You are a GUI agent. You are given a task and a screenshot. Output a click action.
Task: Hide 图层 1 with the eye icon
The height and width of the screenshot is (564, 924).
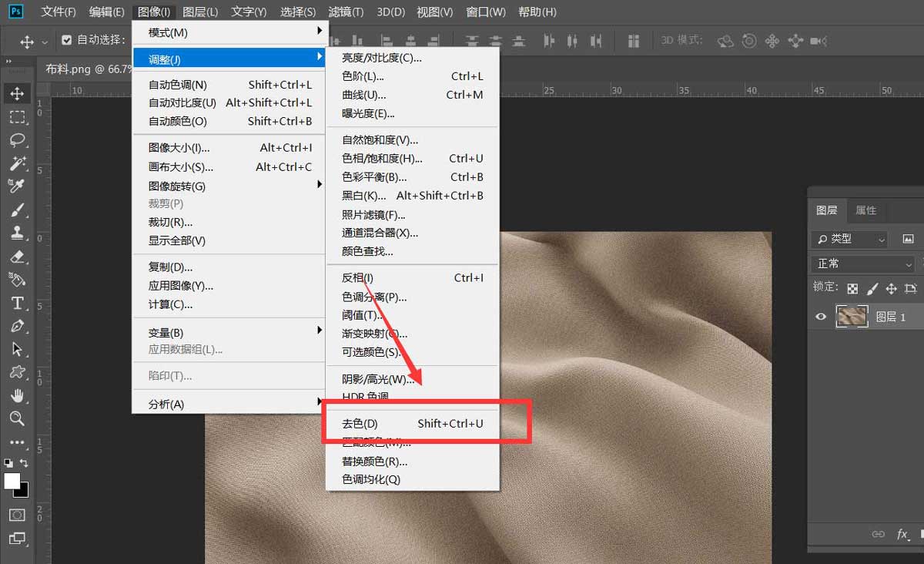click(821, 317)
